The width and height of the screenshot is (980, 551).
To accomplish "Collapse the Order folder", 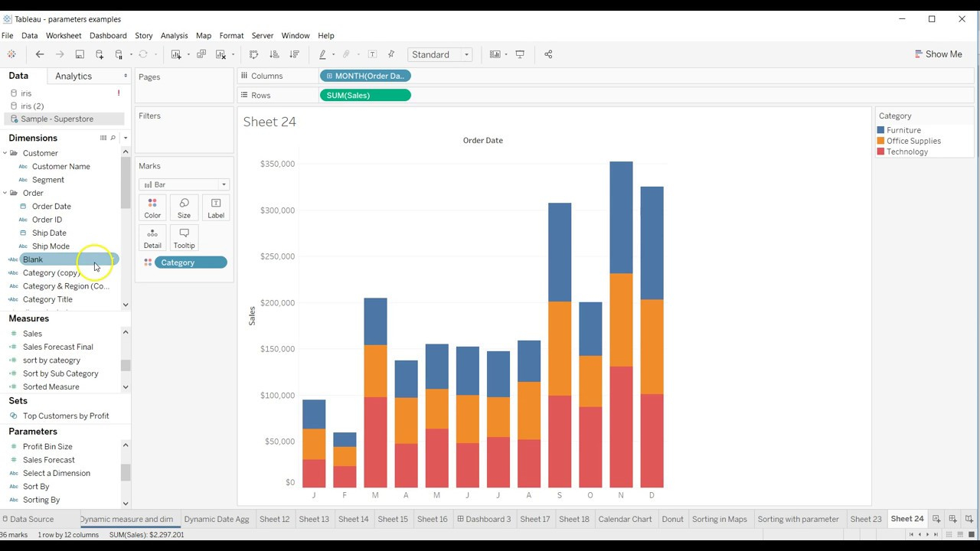I will tap(5, 193).
